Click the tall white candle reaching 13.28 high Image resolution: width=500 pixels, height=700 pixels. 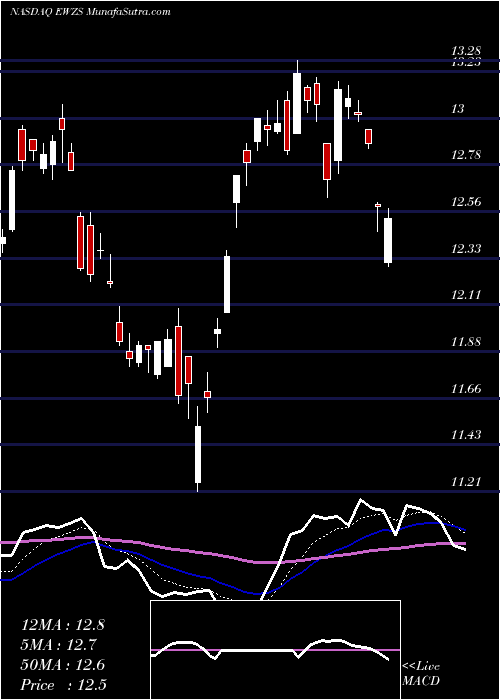click(x=297, y=97)
